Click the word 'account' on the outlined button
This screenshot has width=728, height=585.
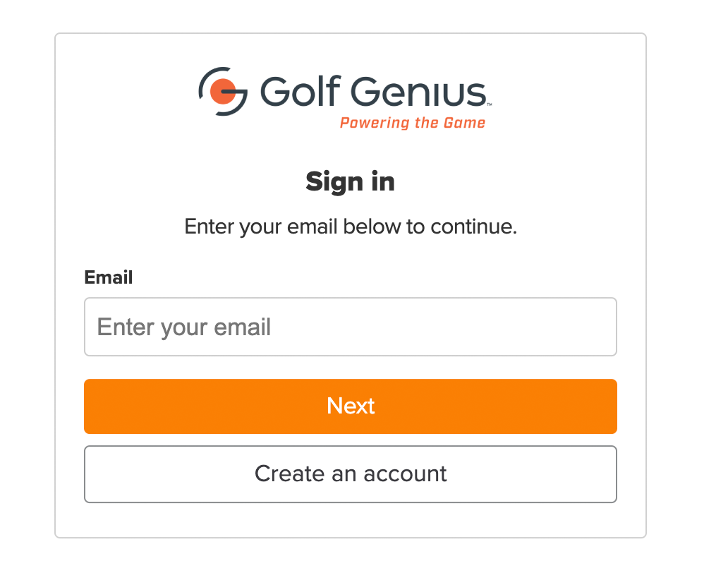[405, 474]
